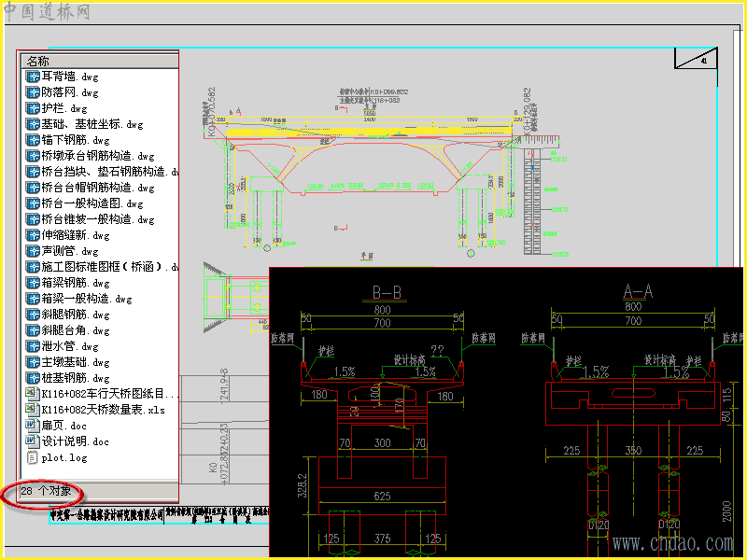
Task: Click the dwg icon beside 护栏.dwg
Action: (x=33, y=108)
